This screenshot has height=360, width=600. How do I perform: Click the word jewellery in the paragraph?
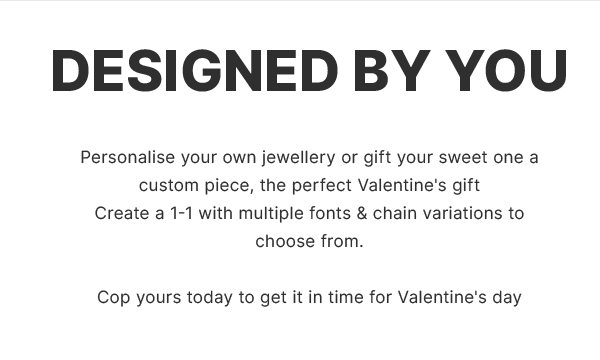(298, 158)
